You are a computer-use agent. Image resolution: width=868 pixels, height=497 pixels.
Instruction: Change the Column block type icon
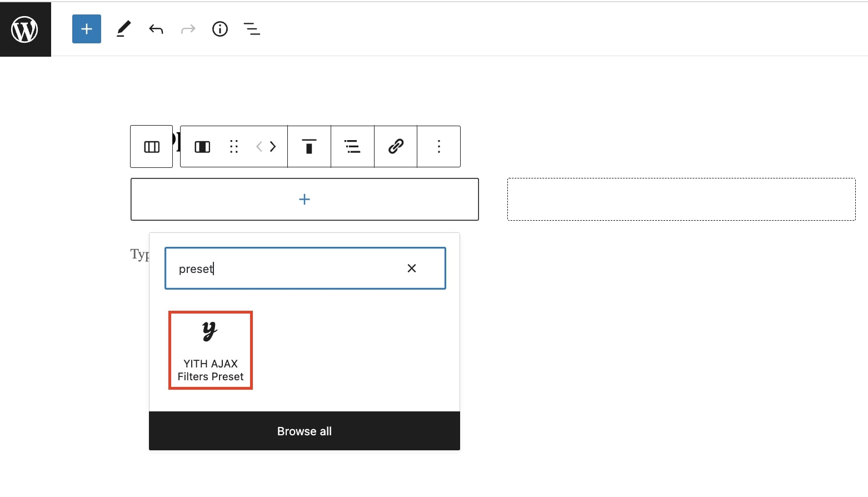click(x=202, y=147)
